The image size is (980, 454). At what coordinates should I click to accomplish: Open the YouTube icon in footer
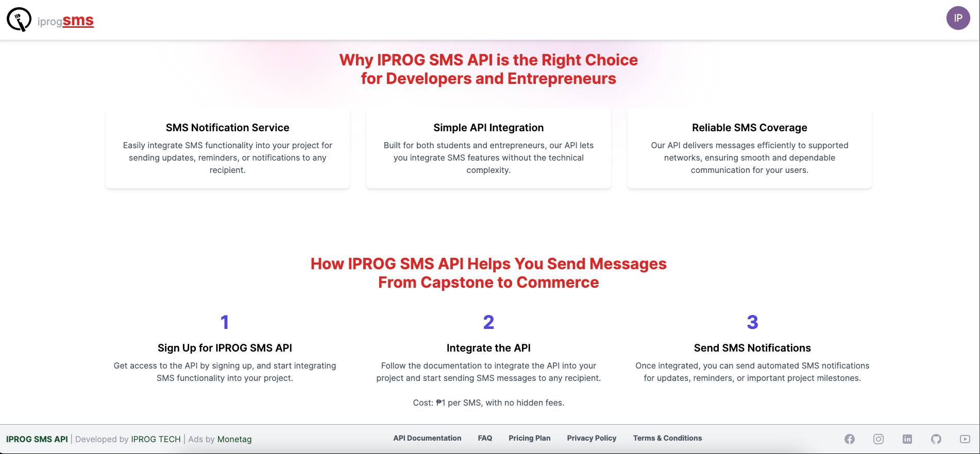click(965, 439)
